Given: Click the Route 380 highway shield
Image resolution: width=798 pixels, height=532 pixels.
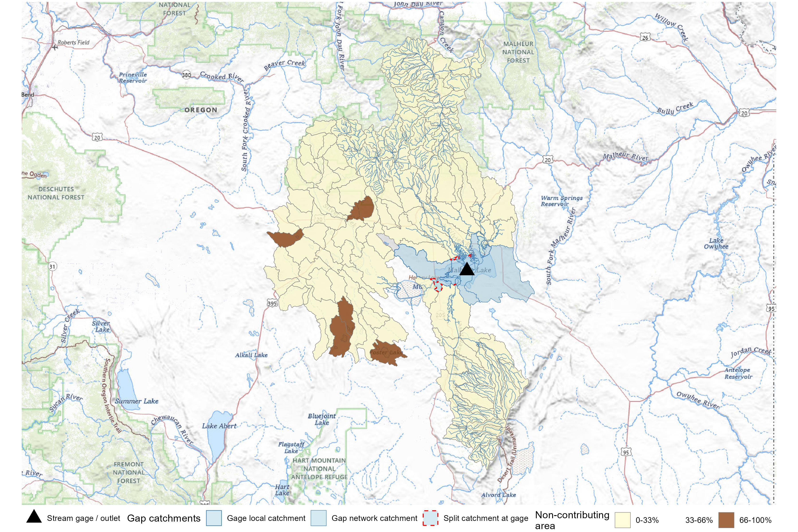Looking at the screenshot, I should (x=186, y=75).
